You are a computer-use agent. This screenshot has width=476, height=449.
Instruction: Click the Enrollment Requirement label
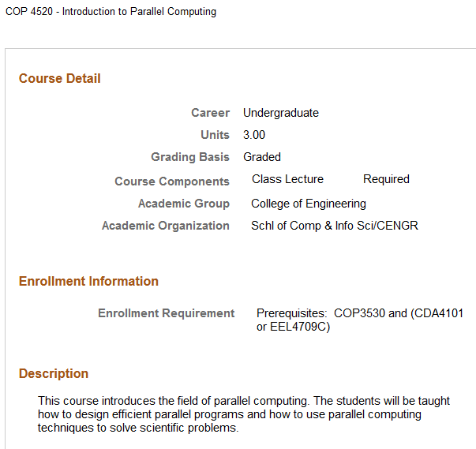pos(167,313)
